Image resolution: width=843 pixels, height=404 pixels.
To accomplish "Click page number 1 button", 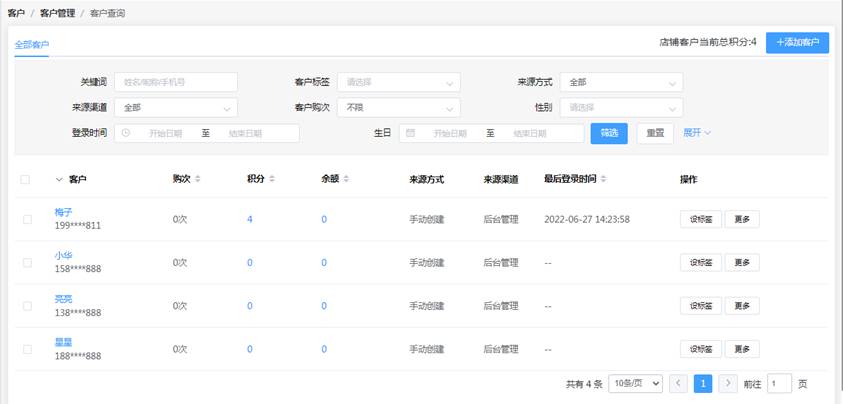I will pyautogui.click(x=703, y=384).
